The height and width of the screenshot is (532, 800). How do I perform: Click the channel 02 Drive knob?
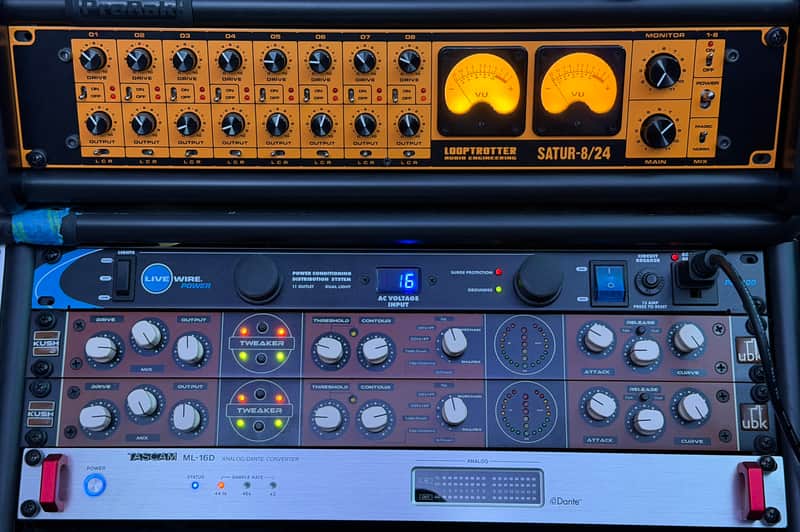[x=139, y=60]
